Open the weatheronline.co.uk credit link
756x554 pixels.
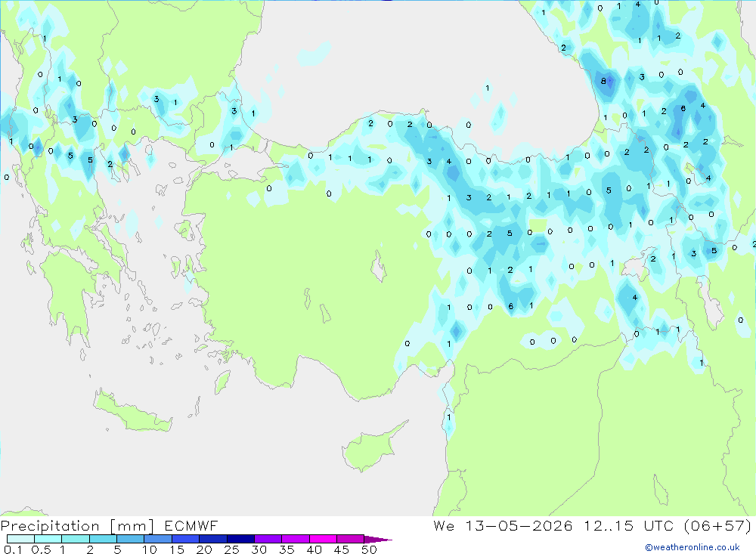point(692,547)
